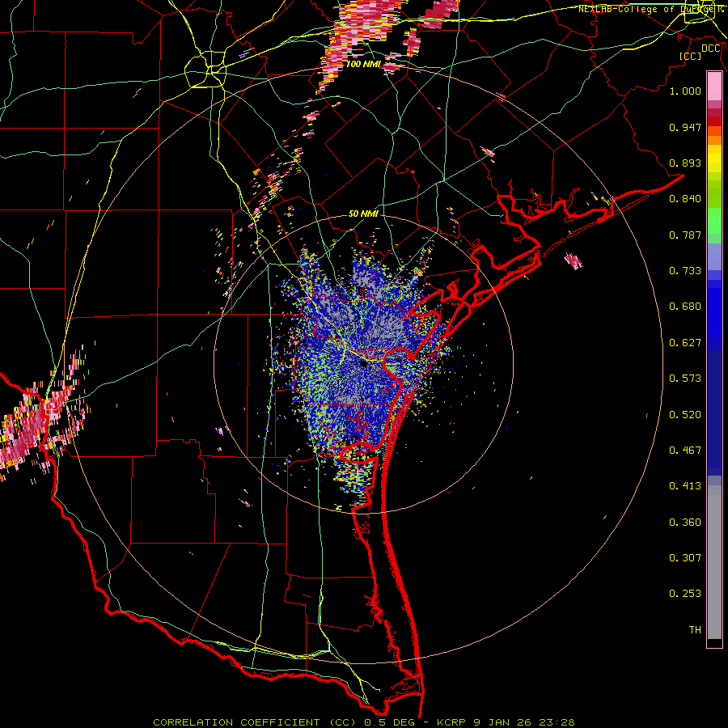Select the 0.893 legend value
Screen dimensions: 728x728
point(685,163)
